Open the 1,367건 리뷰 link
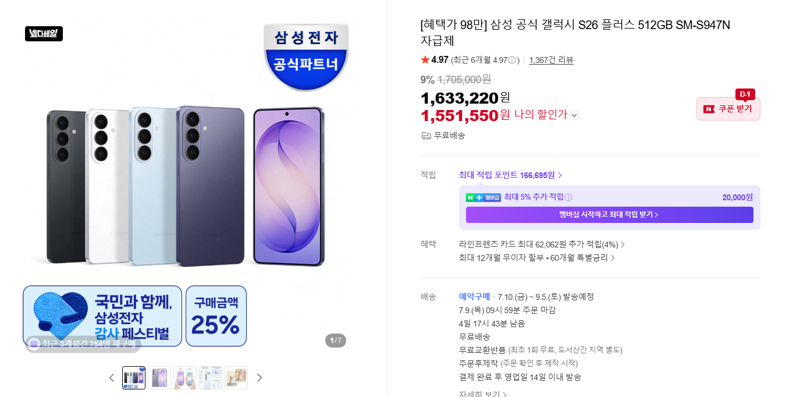 (551, 60)
